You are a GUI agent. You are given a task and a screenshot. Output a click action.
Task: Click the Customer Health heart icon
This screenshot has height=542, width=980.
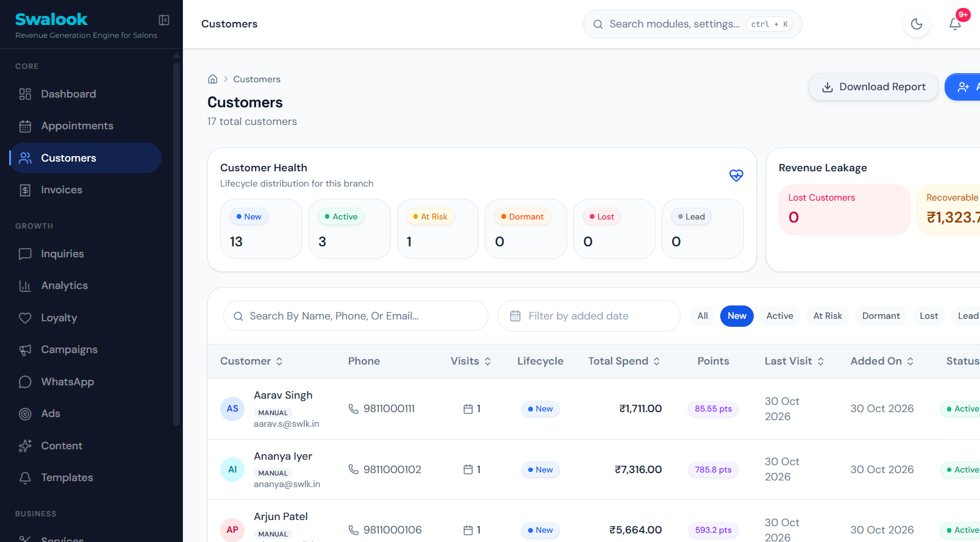click(736, 175)
